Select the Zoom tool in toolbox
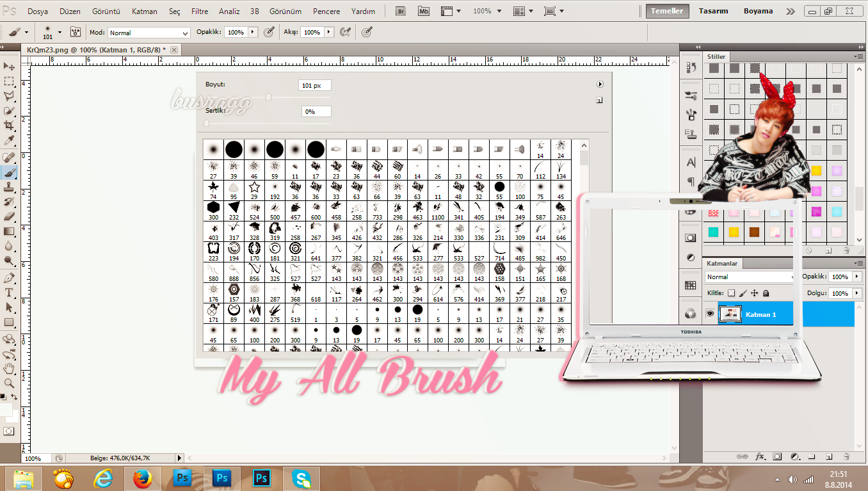868x491 pixels. click(9, 383)
